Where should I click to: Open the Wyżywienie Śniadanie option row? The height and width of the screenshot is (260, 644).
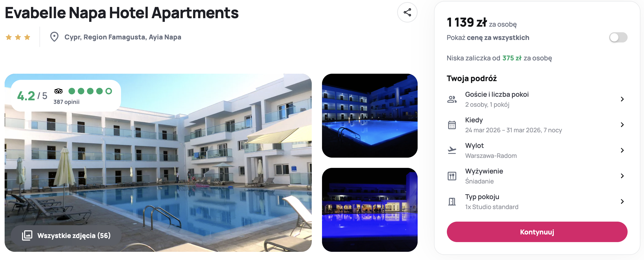[537, 176]
